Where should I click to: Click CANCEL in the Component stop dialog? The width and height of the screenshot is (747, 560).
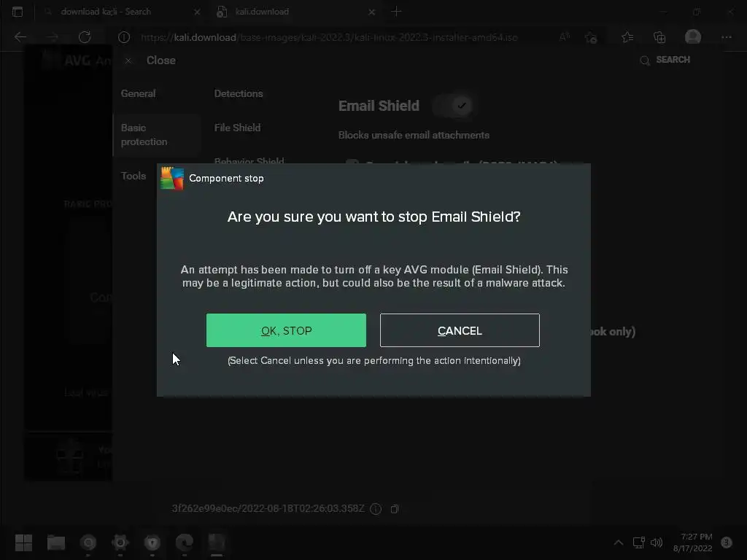(x=460, y=330)
